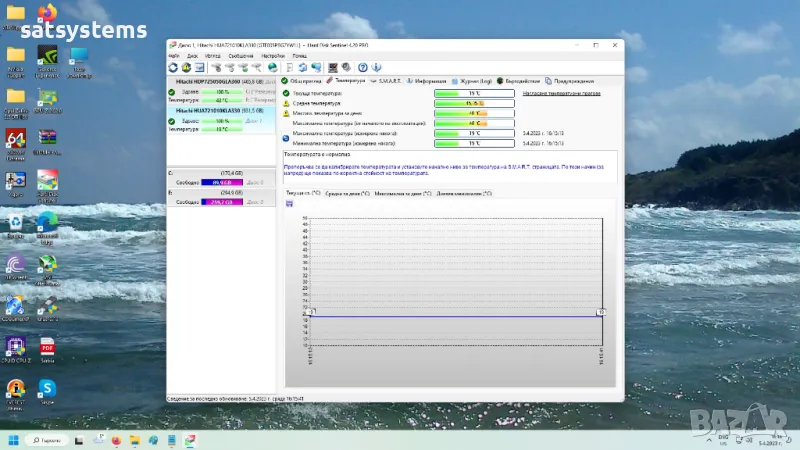Image resolution: width=800 pixels, height=450 pixels.
Task: Click the info icon at toolbar's right end
Action: [377, 67]
